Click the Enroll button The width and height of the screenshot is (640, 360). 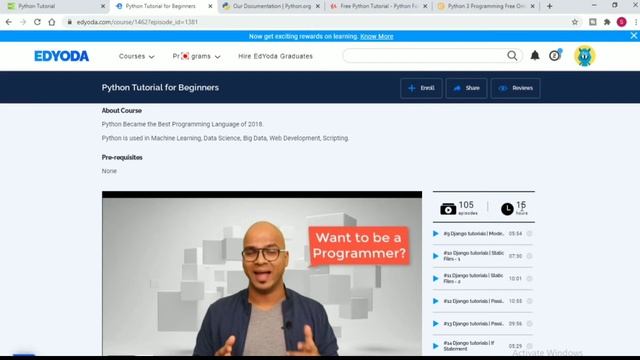421,88
